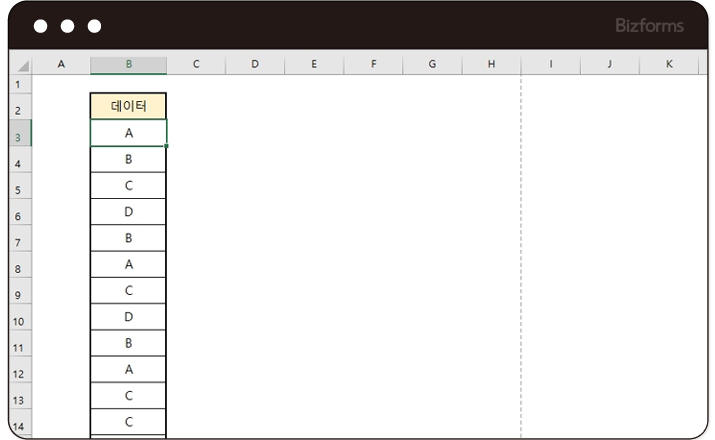Select column G header
This screenshot has height=440, width=715.
click(432, 64)
